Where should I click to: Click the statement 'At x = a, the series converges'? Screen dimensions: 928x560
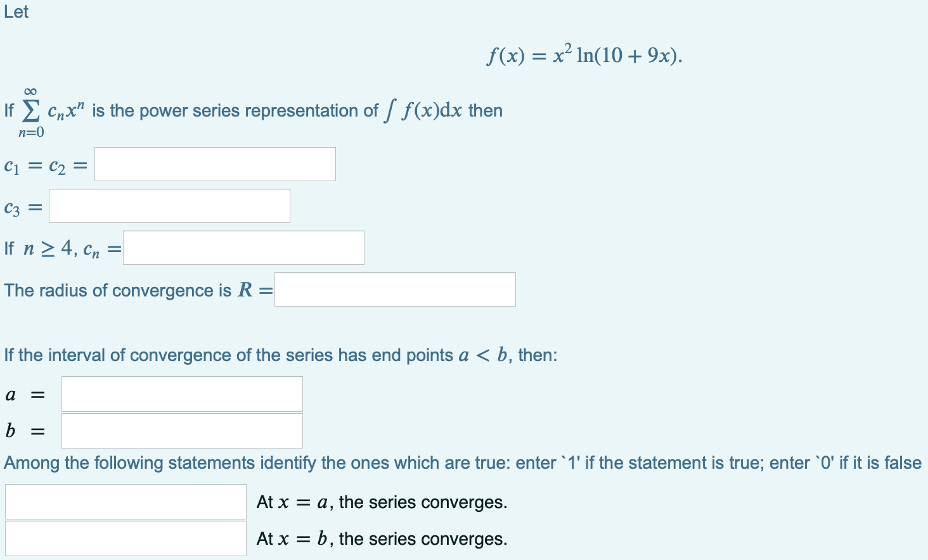[380, 501]
